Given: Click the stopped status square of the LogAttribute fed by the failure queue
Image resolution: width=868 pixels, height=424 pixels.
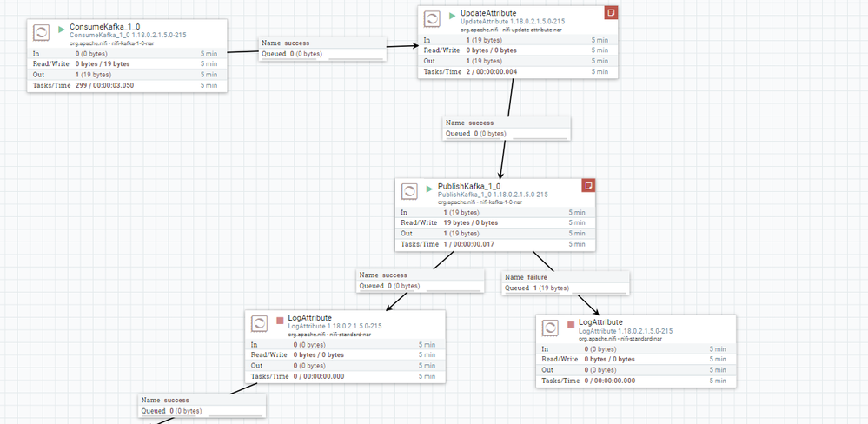Looking at the screenshot, I should tap(571, 324).
